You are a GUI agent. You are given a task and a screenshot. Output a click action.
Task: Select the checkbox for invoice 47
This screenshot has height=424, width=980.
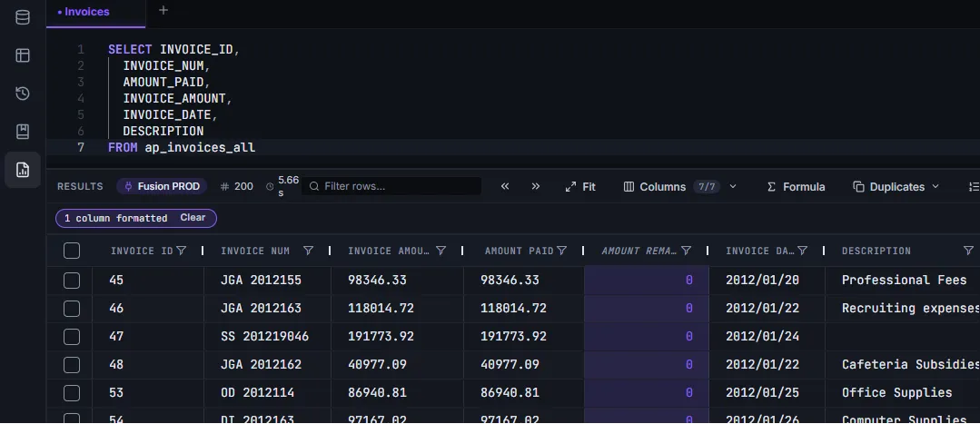[72, 337]
